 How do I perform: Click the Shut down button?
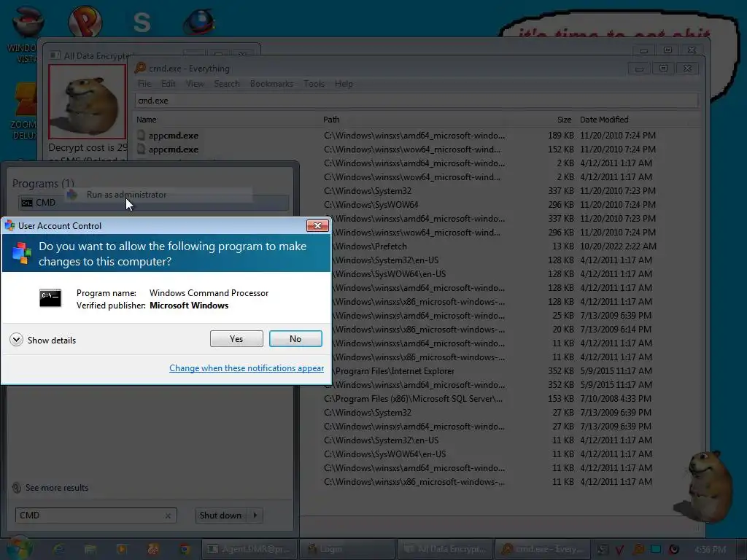(221, 516)
